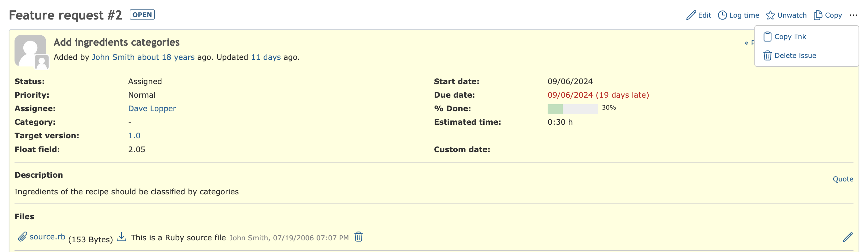Click the "11 days" updated link
The height and width of the screenshot is (252, 868).
point(265,57)
